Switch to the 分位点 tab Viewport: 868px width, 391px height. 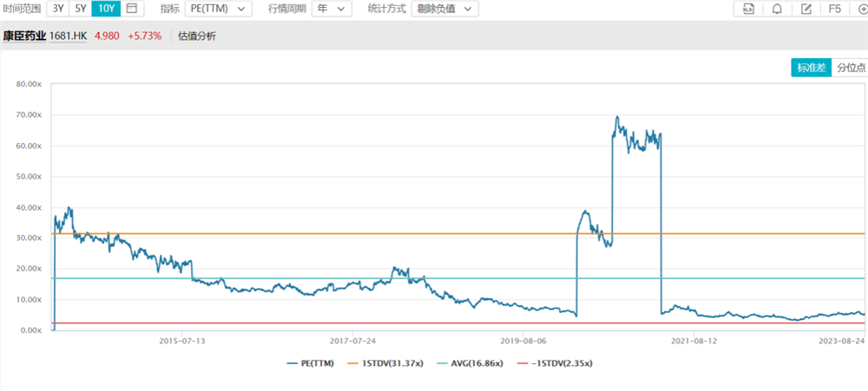point(849,68)
